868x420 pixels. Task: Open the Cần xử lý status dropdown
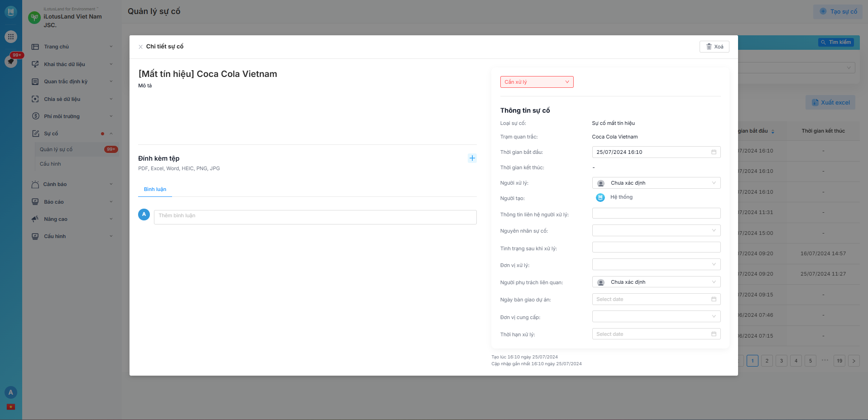537,82
